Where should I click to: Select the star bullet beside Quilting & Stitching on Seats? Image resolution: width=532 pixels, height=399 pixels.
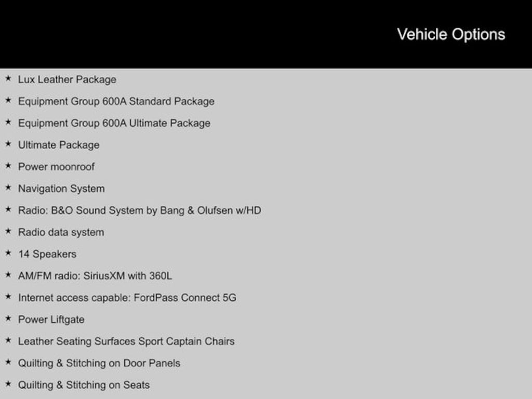pyautogui.click(x=8, y=384)
